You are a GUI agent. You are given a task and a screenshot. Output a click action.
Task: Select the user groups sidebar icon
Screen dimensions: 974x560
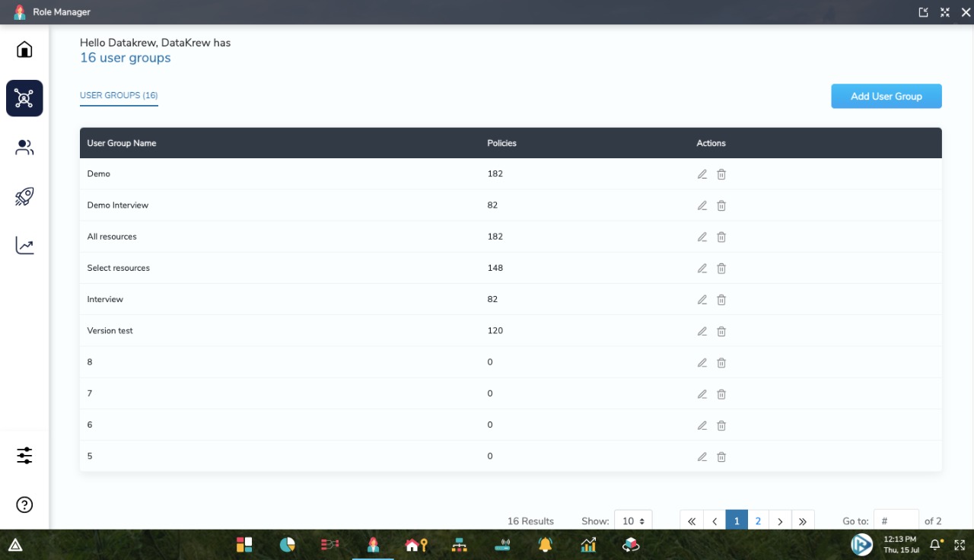[x=24, y=98]
